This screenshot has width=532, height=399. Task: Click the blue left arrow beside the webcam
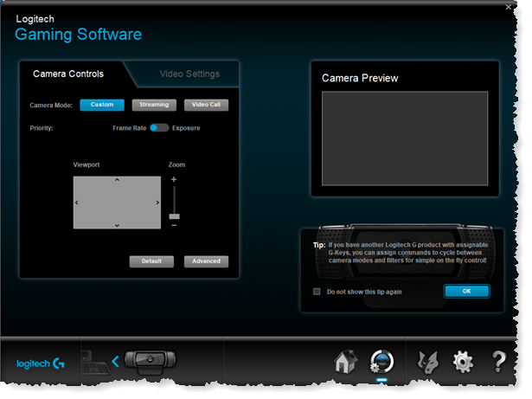[x=115, y=361]
